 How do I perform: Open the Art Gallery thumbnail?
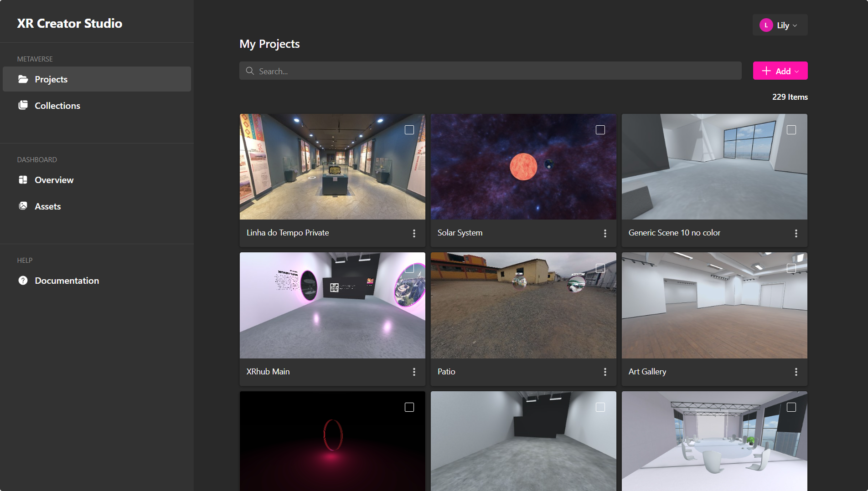coord(714,306)
